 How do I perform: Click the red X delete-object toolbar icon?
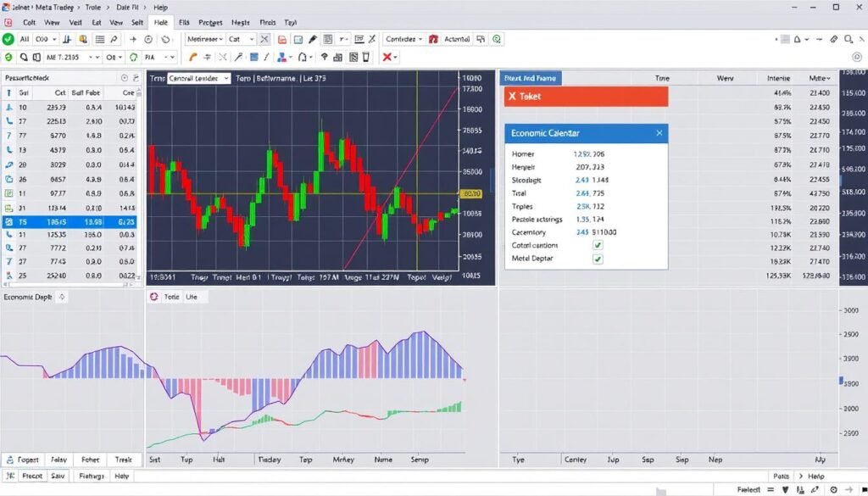(x=385, y=58)
